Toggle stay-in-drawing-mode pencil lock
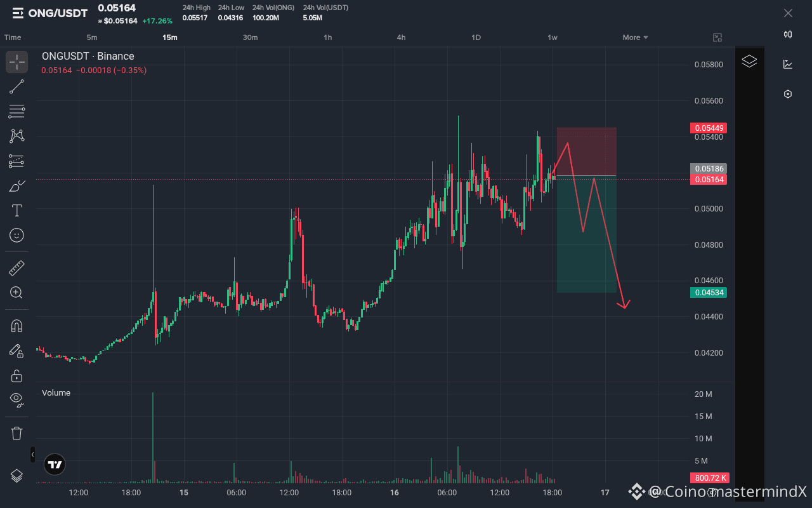812x508 pixels. tap(17, 351)
